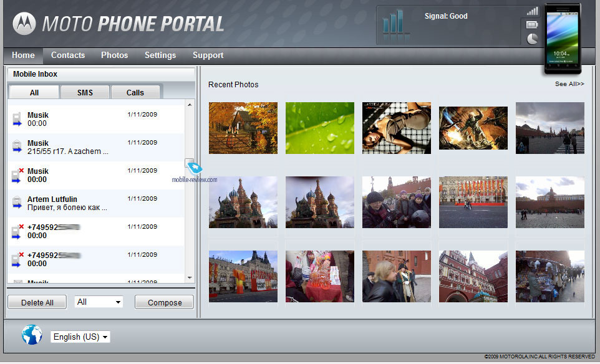Viewport: 600px width, 364px height.
Task: Click the network signal bars status icon
Action: click(x=532, y=11)
